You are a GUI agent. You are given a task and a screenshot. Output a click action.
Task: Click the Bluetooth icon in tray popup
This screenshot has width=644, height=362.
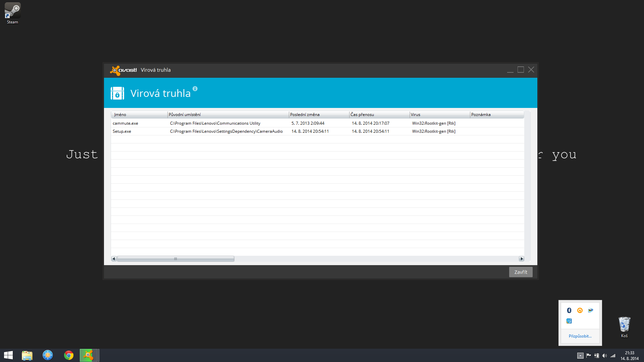pos(569,310)
